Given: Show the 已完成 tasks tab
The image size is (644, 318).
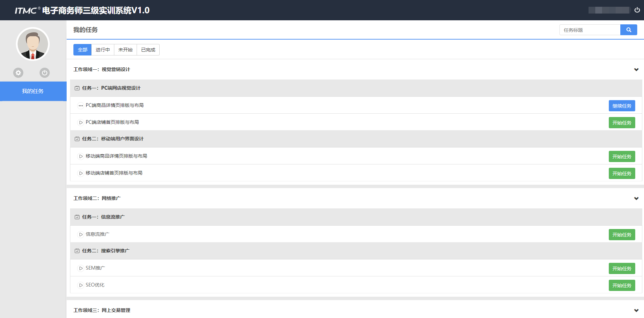Looking at the screenshot, I should 148,50.
